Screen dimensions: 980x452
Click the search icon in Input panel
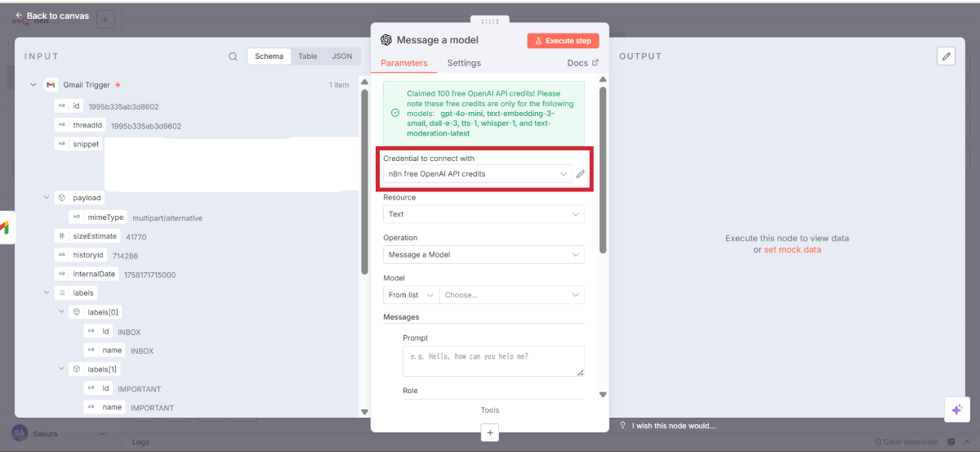[x=233, y=56]
